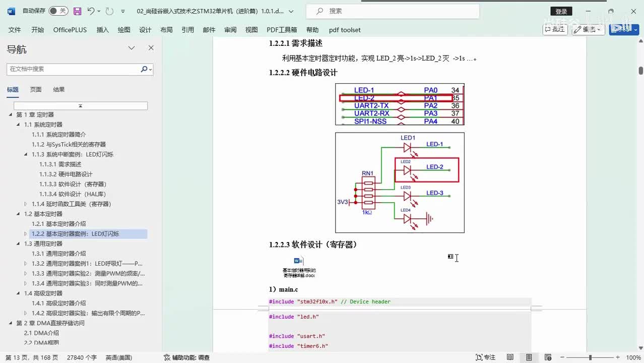Screen dimensions: 644x363
Task: Go to 1.1.1 系统定时器简介
Action: click(59, 135)
